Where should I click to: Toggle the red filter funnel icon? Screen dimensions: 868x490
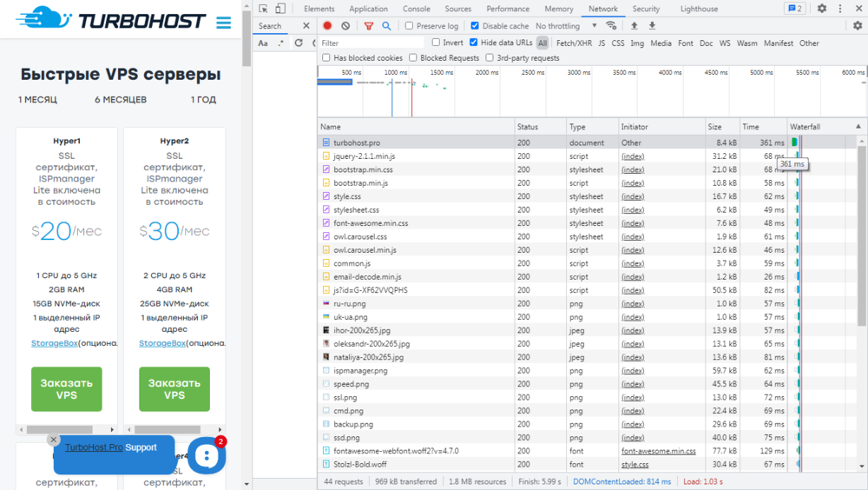click(x=369, y=26)
